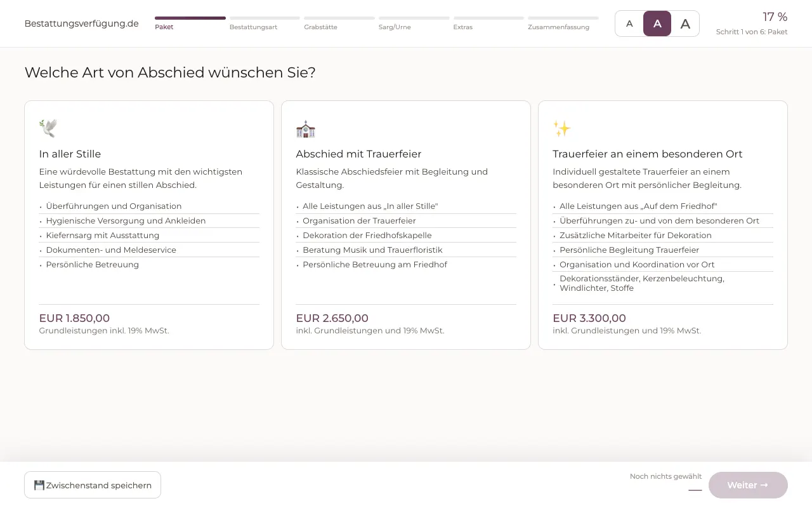812x508 pixels.
Task: Click "Dekoration der Friedhofskapelle" list item
Action: click(406, 235)
